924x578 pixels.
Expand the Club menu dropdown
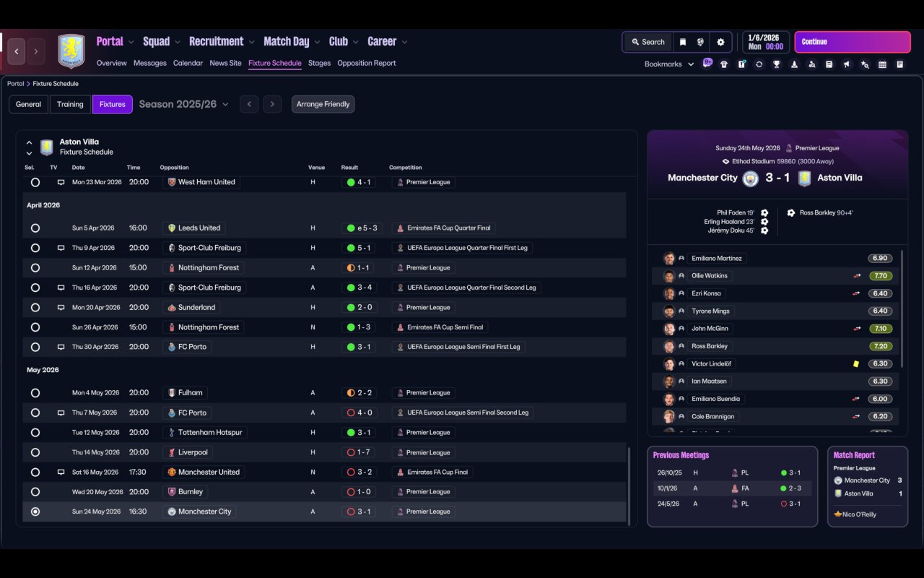click(x=356, y=42)
